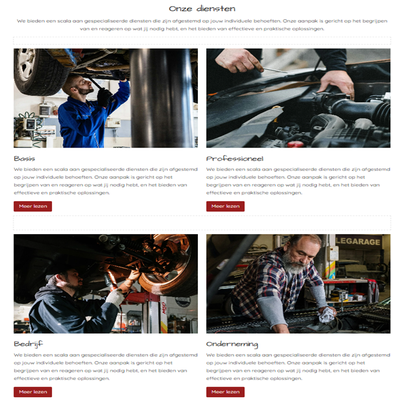Click the 'Meer lezen' button under Basis
Viewport: 400px width, 400px height.
(x=33, y=206)
